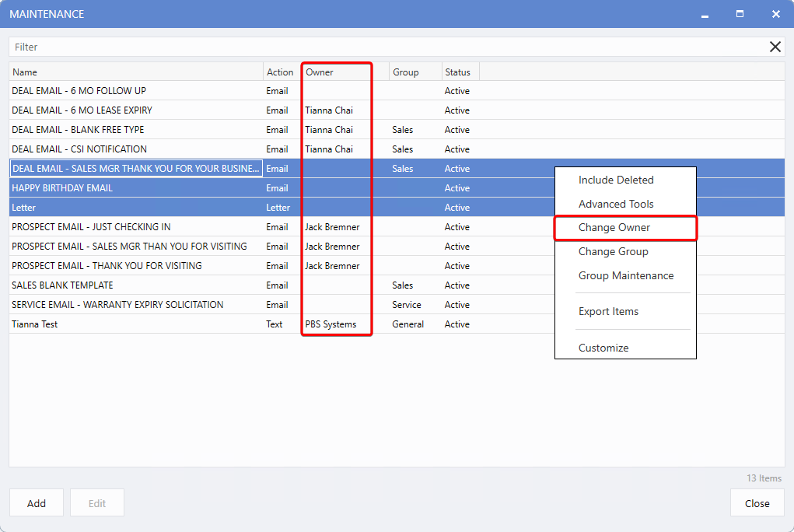Sort by the Name column header

pos(136,72)
